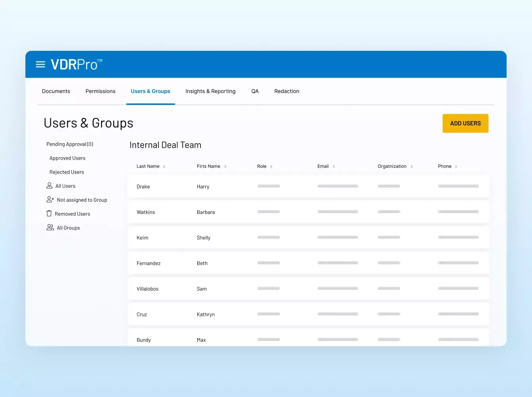Sort by Last Name column arrows
The height and width of the screenshot is (397, 532).
pos(164,167)
